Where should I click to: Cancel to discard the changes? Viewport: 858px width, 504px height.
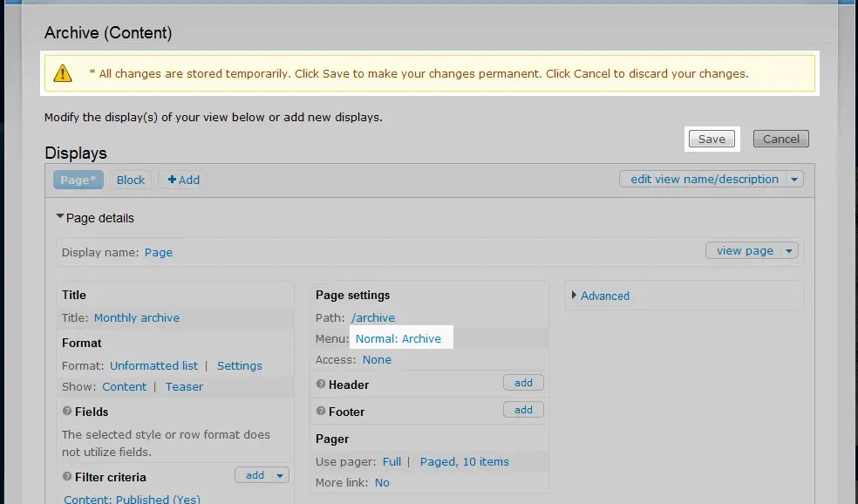780,138
